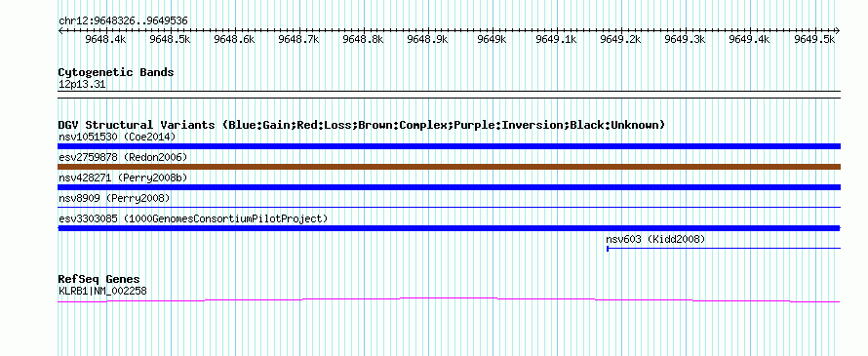
Task: Click the KLRB1|NM_002258 gene label
Action: [102, 291]
